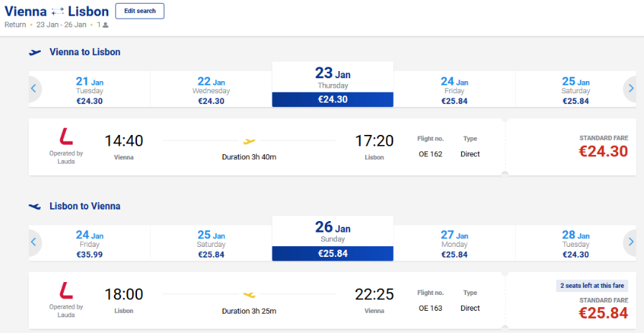Viewport: 644px width, 333px height.
Task: Choose 24 Jan Friday outbound date
Action: pos(454,90)
